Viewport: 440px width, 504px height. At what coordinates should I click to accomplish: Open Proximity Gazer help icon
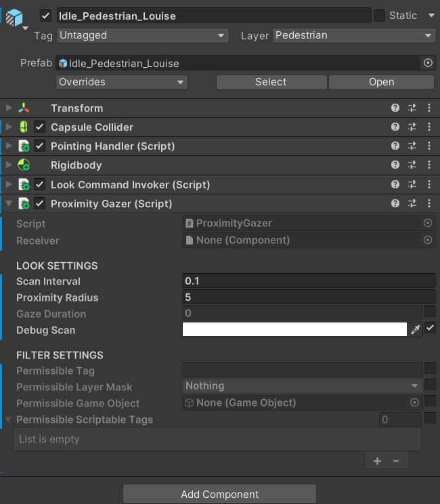[x=395, y=203]
